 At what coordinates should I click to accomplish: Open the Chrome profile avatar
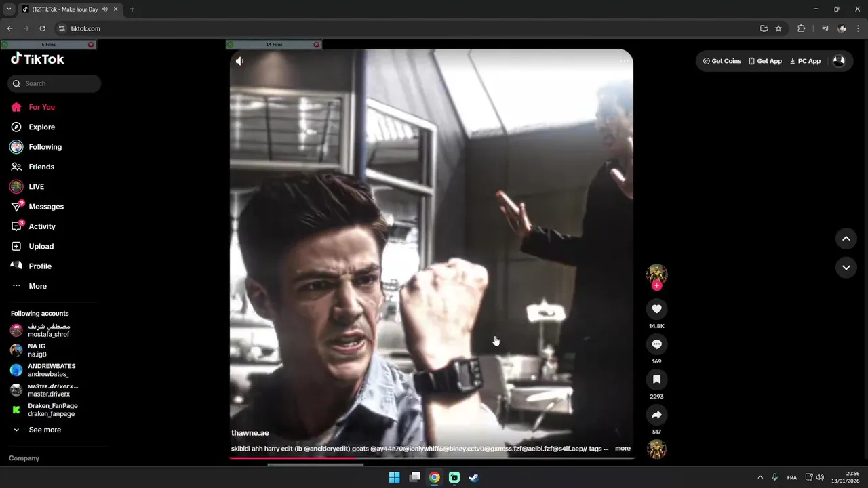point(842,28)
